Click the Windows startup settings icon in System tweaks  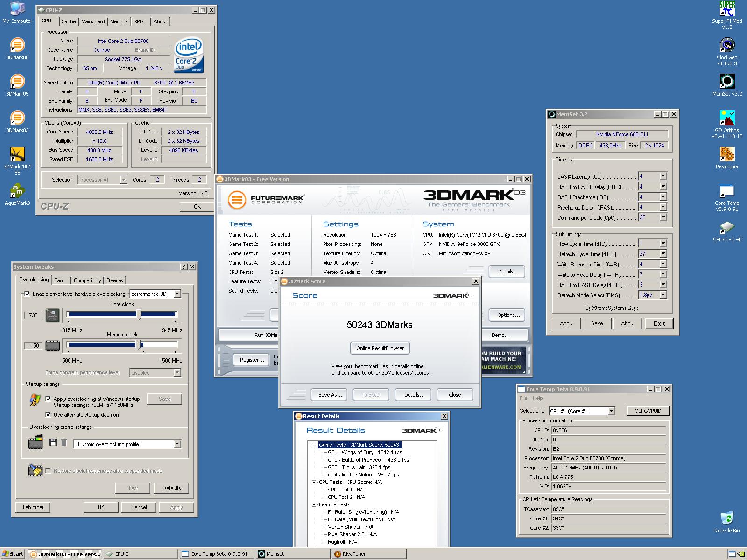coord(35,400)
